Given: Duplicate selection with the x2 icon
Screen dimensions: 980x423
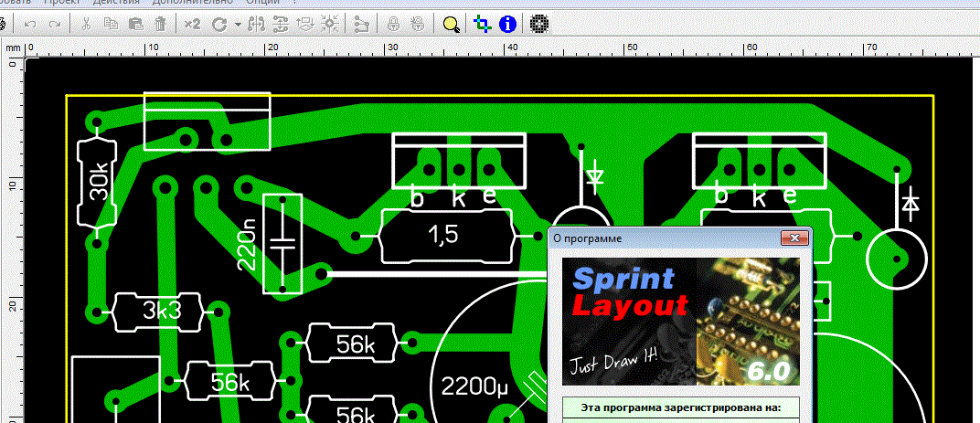Looking at the screenshot, I should click(193, 25).
